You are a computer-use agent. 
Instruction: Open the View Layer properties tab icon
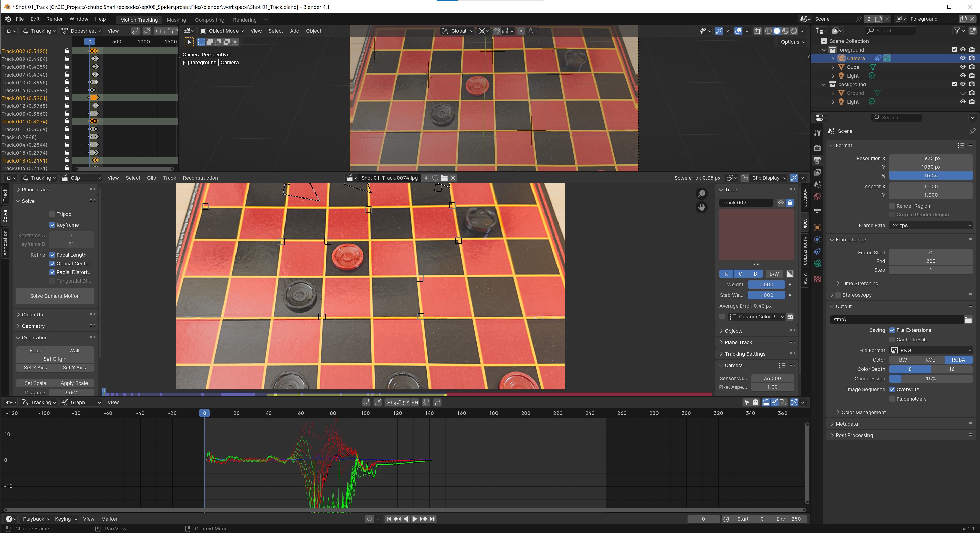point(817,172)
